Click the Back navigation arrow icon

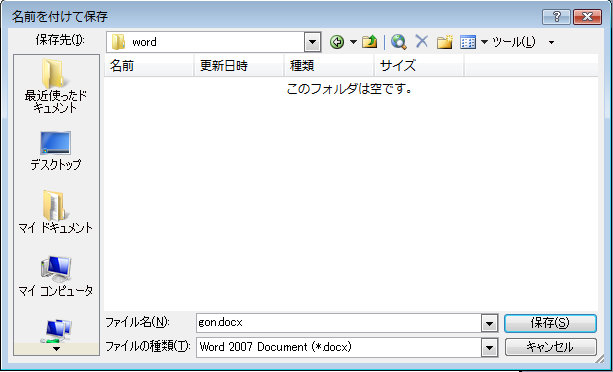(337, 42)
